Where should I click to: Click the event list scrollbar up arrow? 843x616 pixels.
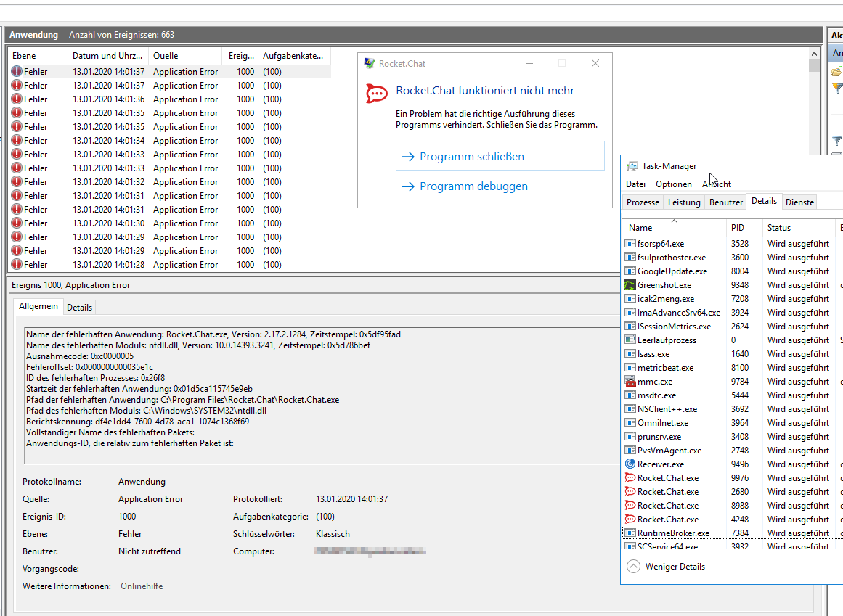tap(814, 54)
